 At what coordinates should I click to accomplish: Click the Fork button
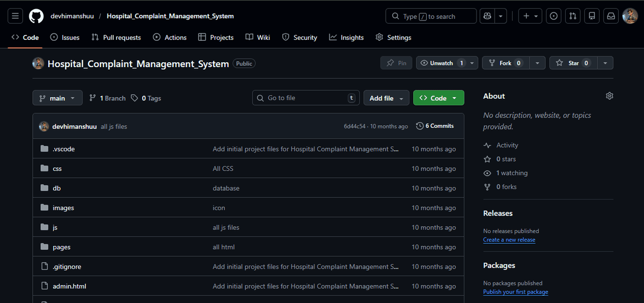click(x=505, y=63)
